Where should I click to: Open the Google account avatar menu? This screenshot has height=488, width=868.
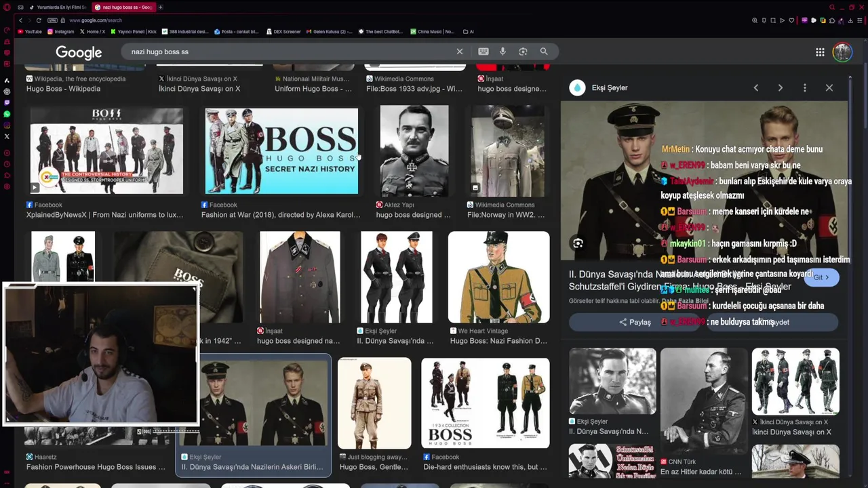click(x=842, y=52)
